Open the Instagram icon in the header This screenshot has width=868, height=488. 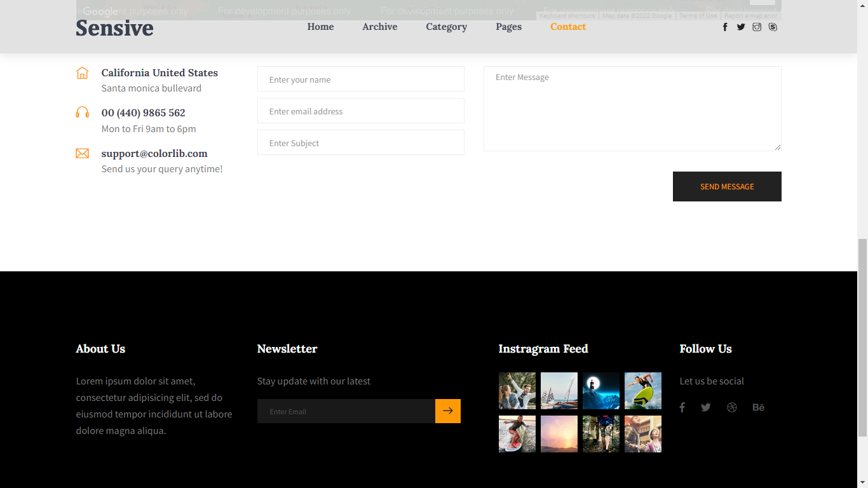coord(757,27)
